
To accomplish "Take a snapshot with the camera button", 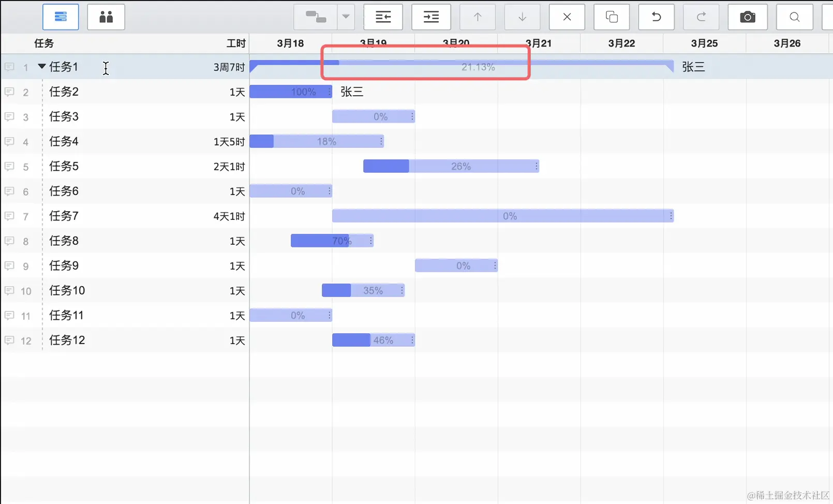I will 748,17.
